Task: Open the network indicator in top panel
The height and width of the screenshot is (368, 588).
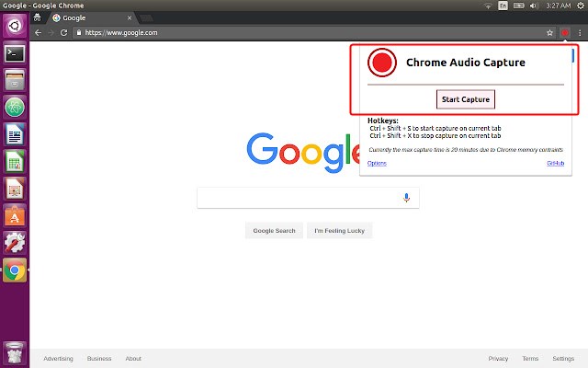Action: [488, 6]
